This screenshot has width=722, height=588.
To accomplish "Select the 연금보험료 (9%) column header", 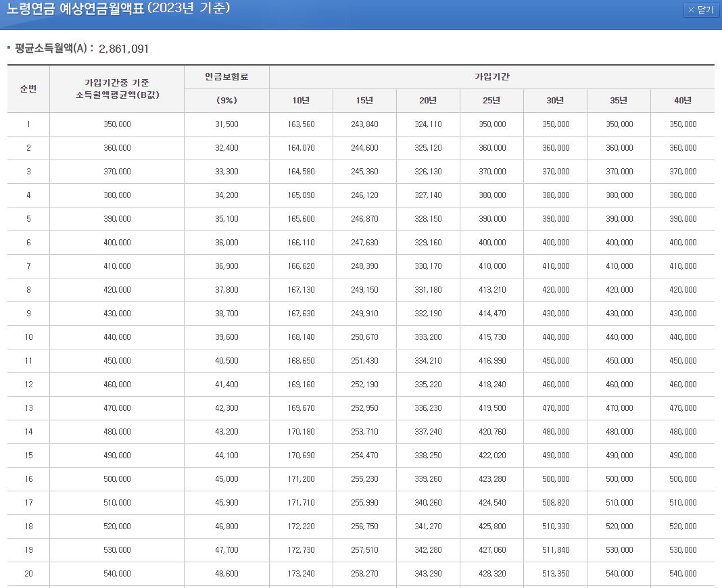I will click(226, 89).
